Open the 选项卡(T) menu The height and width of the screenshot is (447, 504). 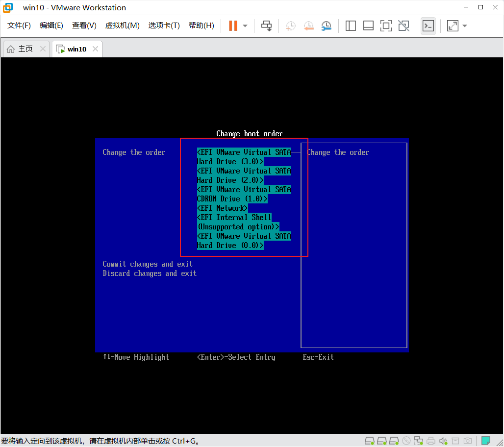pos(164,25)
